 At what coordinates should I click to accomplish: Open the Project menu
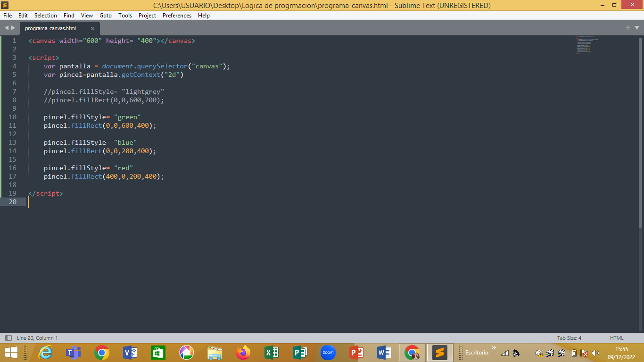point(147,16)
